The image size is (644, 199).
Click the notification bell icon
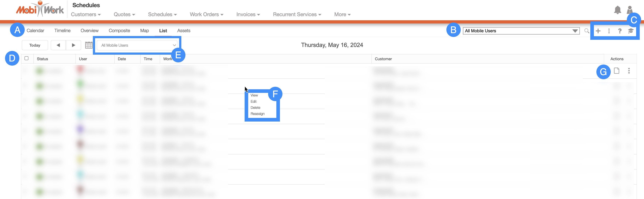point(617,10)
